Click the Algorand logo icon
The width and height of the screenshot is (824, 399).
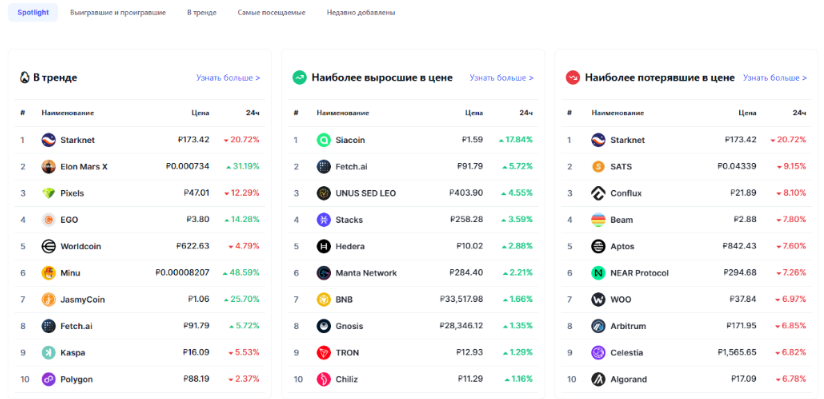pyautogui.click(x=598, y=379)
